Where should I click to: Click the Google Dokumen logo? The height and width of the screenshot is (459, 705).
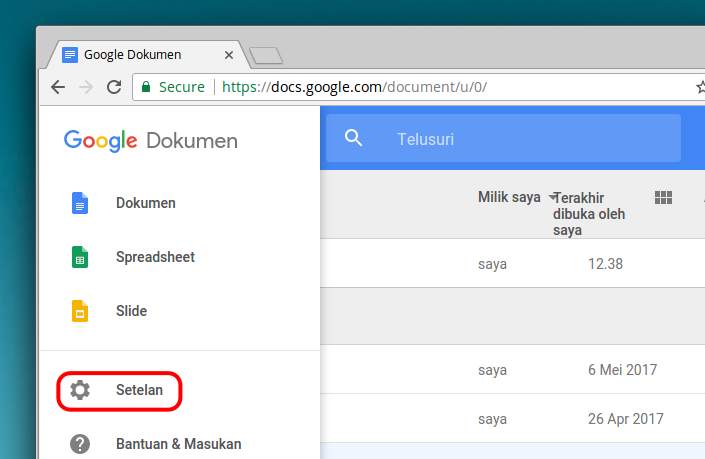(x=151, y=141)
